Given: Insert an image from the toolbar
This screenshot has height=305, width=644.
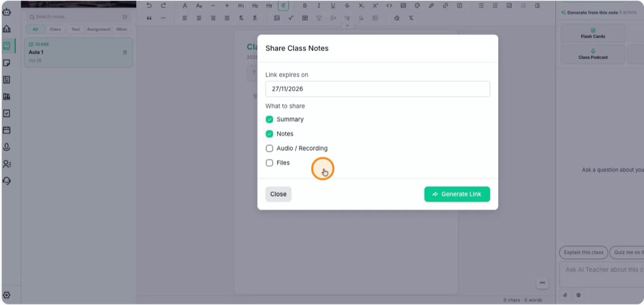Looking at the screenshot, I should point(277,18).
